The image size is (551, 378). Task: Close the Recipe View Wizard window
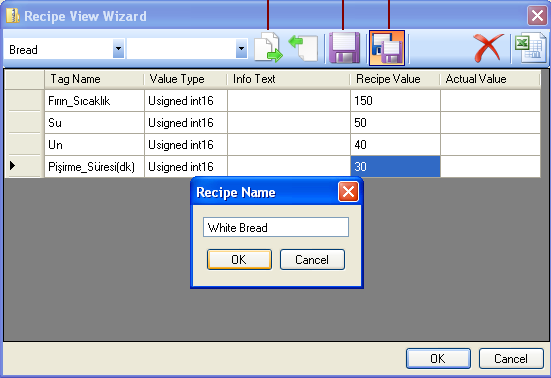pyautogui.click(x=537, y=16)
